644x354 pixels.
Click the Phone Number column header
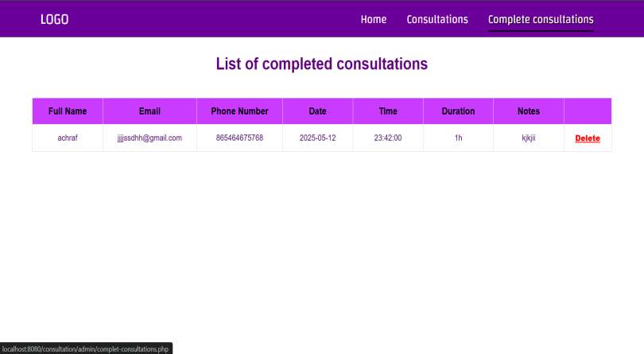click(x=239, y=111)
